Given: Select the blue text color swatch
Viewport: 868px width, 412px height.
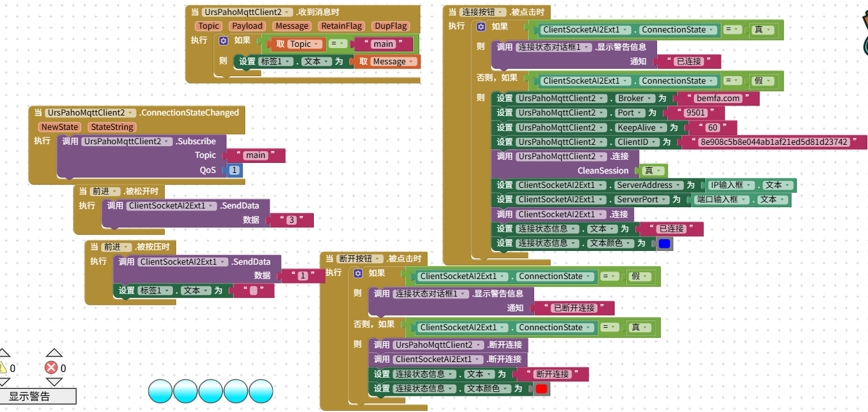Looking at the screenshot, I should coord(664,243).
